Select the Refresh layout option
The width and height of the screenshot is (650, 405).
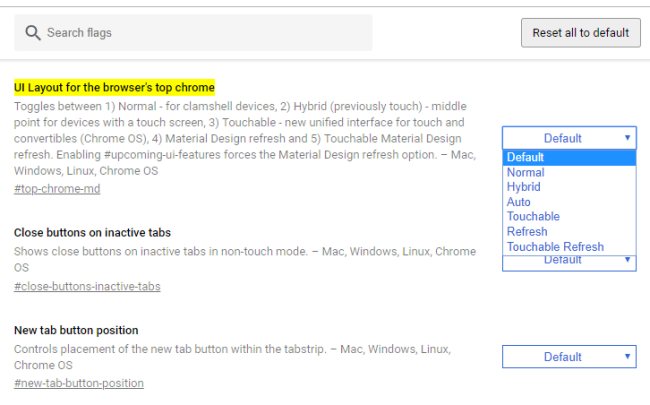tap(527, 231)
